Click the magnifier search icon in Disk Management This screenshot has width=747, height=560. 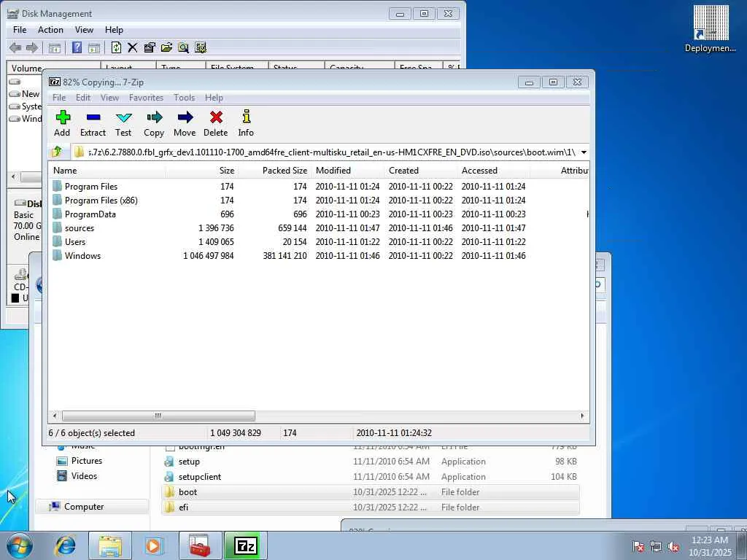183,47
